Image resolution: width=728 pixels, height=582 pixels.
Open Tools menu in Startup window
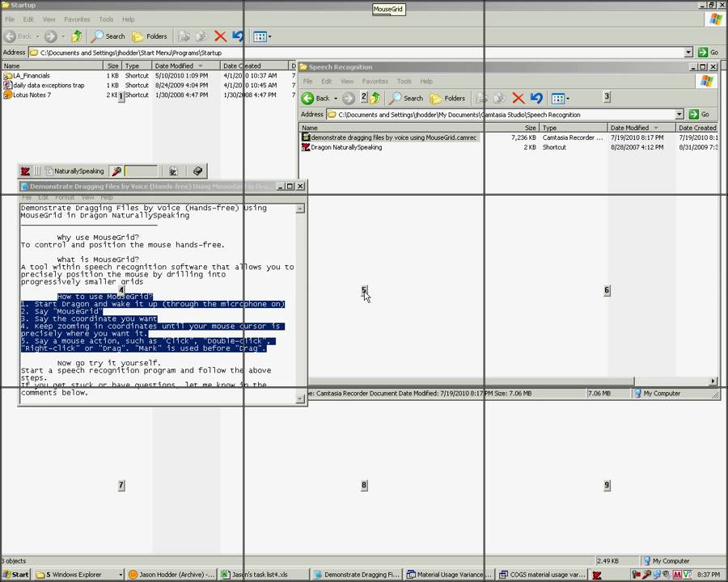(x=106, y=19)
